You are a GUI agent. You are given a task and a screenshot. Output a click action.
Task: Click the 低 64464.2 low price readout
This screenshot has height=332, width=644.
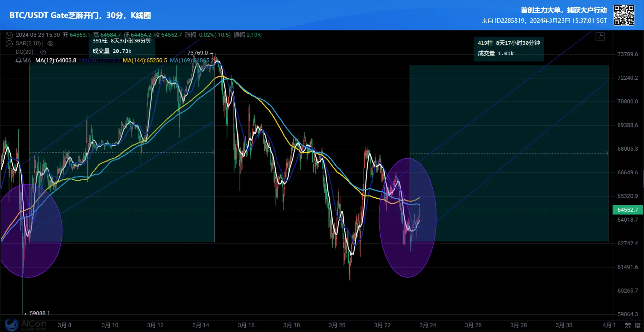[138, 35]
